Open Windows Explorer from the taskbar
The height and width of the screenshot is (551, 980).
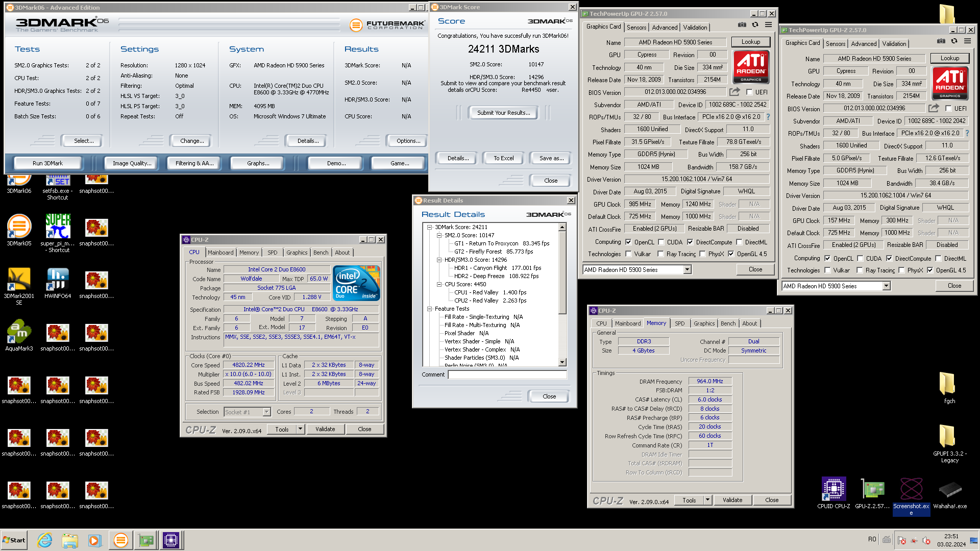point(70,540)
